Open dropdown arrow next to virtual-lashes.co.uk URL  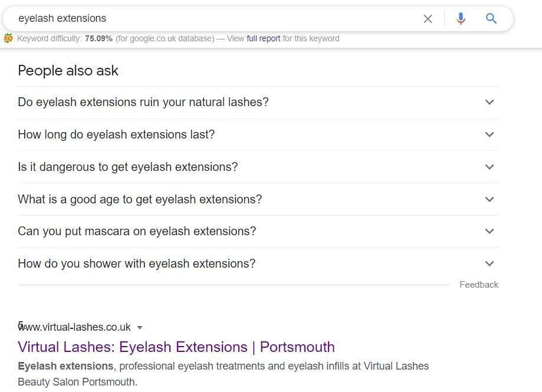tap(140, 328)
